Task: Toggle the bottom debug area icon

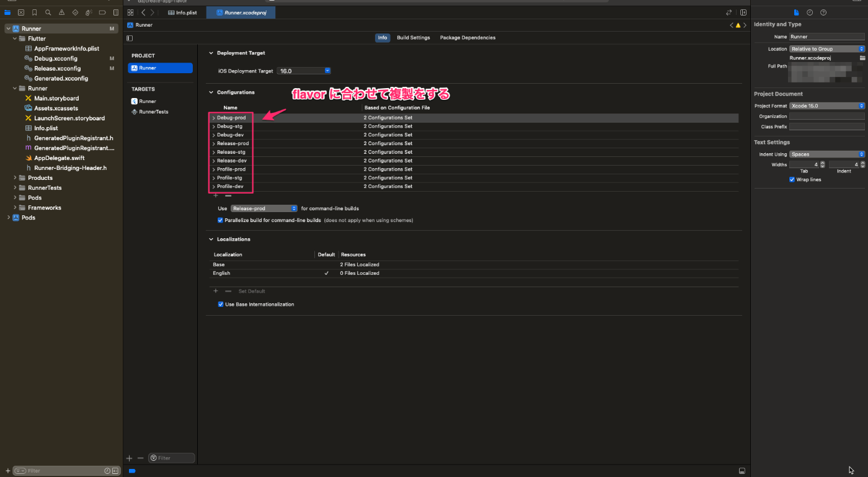Action: [742, 471]
